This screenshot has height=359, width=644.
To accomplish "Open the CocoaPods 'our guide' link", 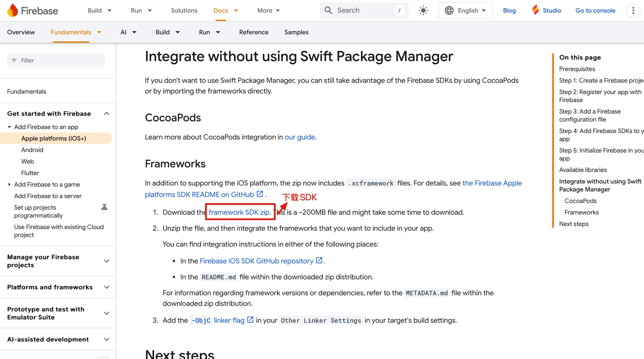I will [x=299, y=137].
